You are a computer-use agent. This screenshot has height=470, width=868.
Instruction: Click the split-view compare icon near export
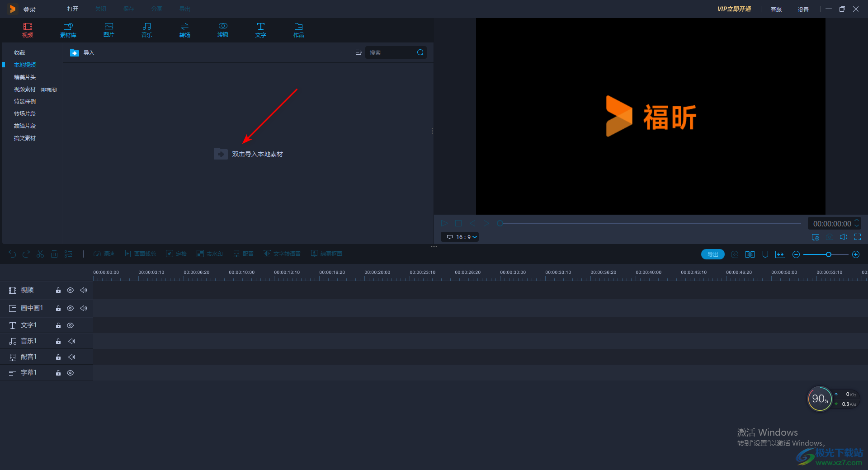click(750, 254)
